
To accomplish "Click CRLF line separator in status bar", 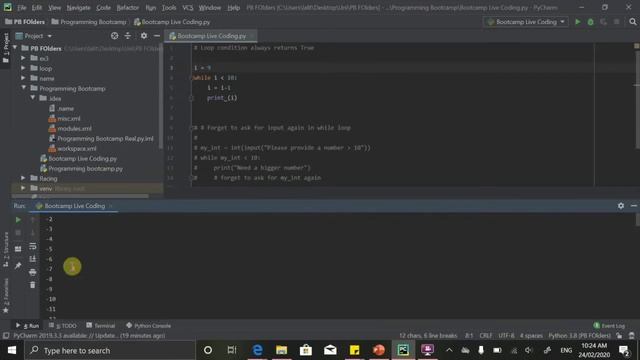I will point(486,336).
